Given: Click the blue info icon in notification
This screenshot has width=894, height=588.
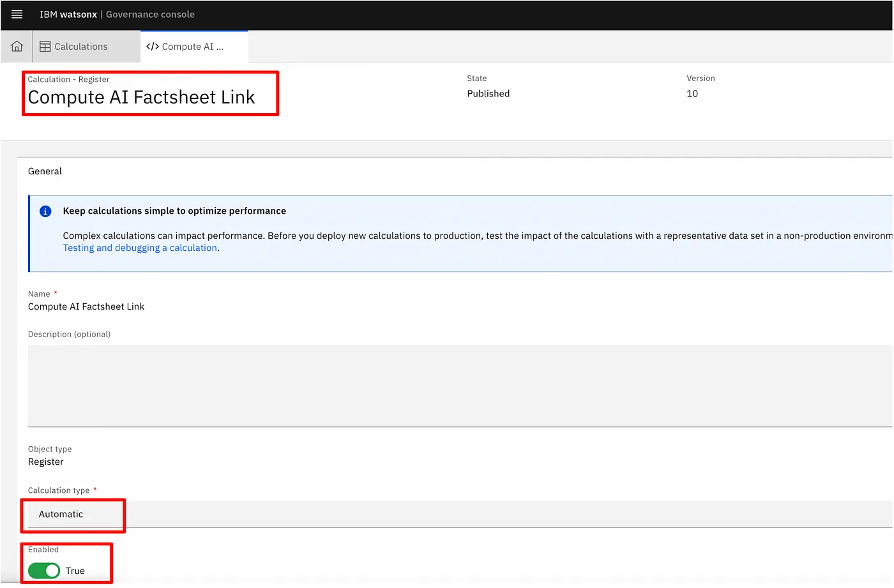Looking at the screenshot, I should 45,211.
